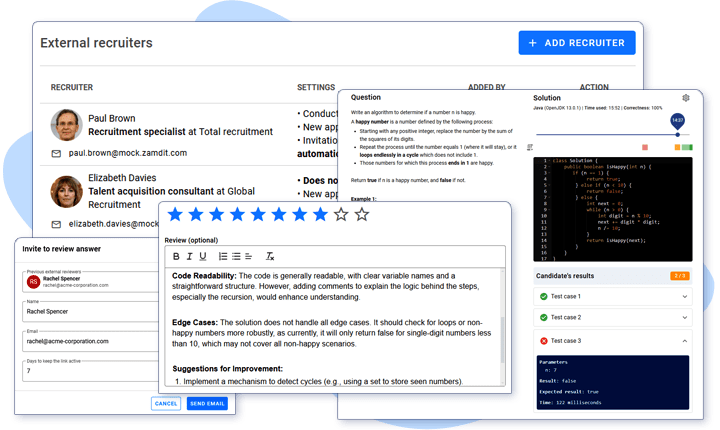
Task: Click the 14:37 timeline marker pin
Action: (x=678, y=121)
